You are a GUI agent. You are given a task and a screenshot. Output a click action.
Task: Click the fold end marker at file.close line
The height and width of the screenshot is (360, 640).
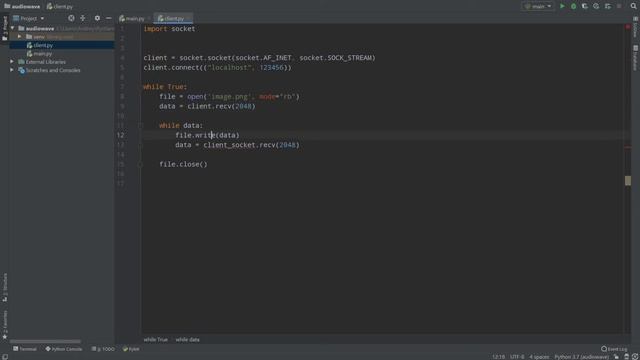(140, 164)
